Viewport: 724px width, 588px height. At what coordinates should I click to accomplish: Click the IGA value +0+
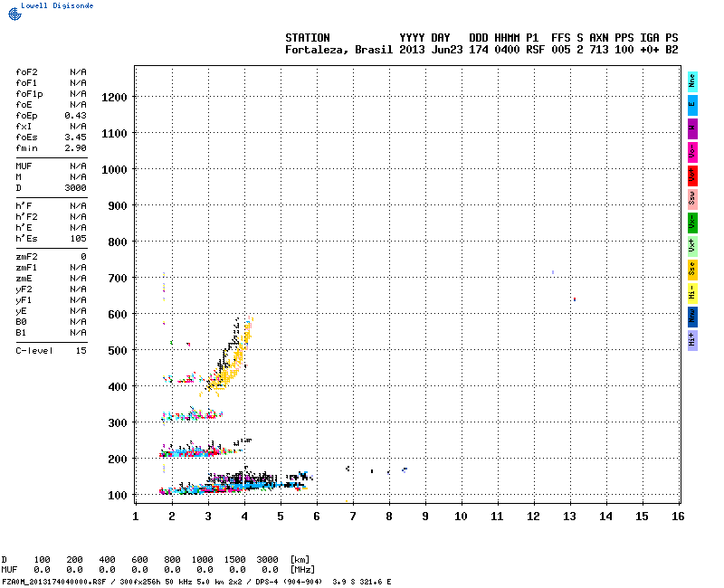click(649, 50)
